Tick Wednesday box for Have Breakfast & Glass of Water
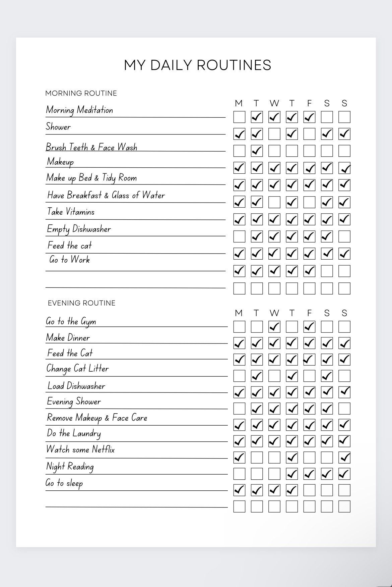 point(274,202)
